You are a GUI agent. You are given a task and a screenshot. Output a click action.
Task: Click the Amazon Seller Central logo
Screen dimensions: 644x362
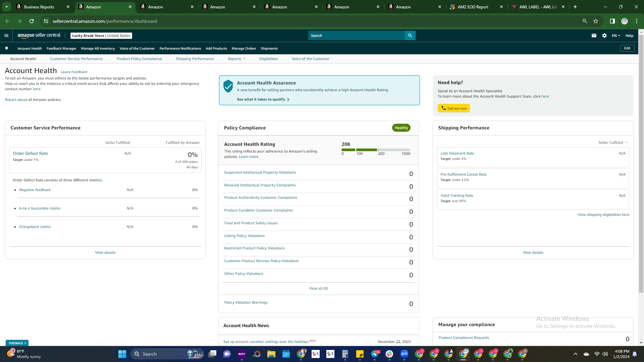click(39, 35)
